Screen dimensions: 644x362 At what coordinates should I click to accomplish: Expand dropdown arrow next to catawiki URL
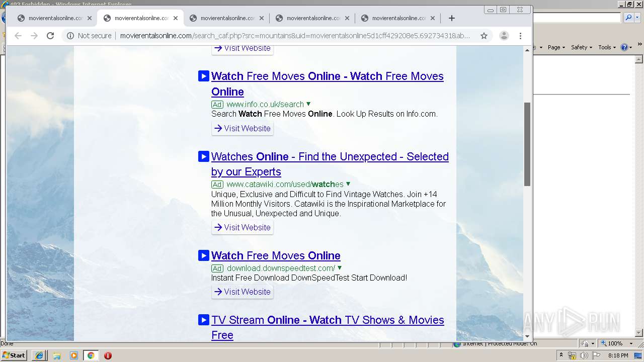(x=348, y=184)
